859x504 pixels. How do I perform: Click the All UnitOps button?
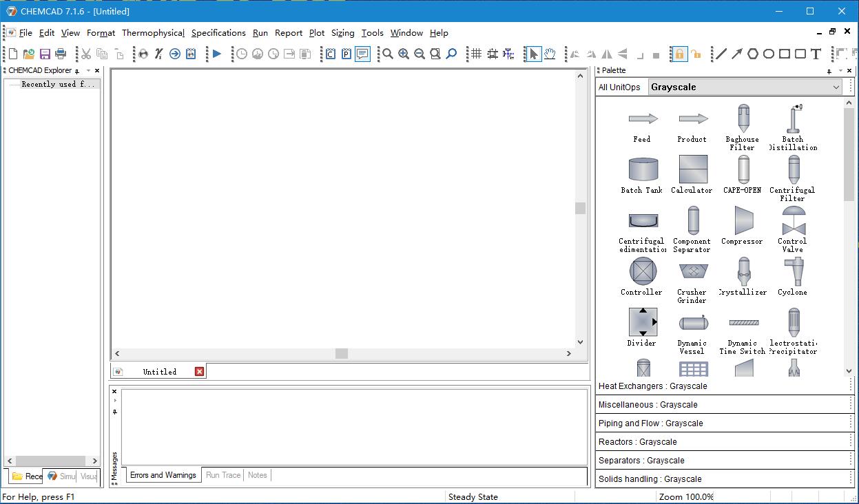pyautogui.click(x=621, y=87)
